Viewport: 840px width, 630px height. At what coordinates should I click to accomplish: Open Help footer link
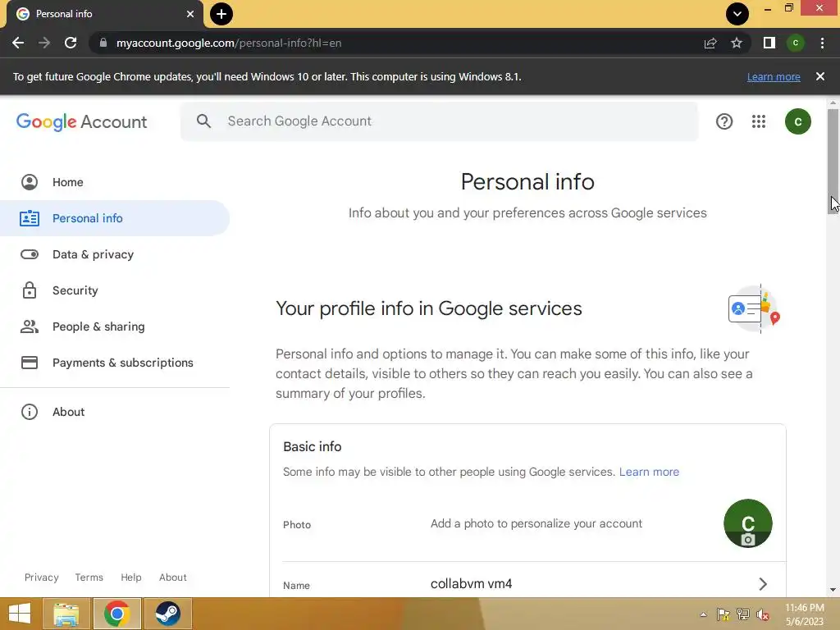[x=130, y=577]
